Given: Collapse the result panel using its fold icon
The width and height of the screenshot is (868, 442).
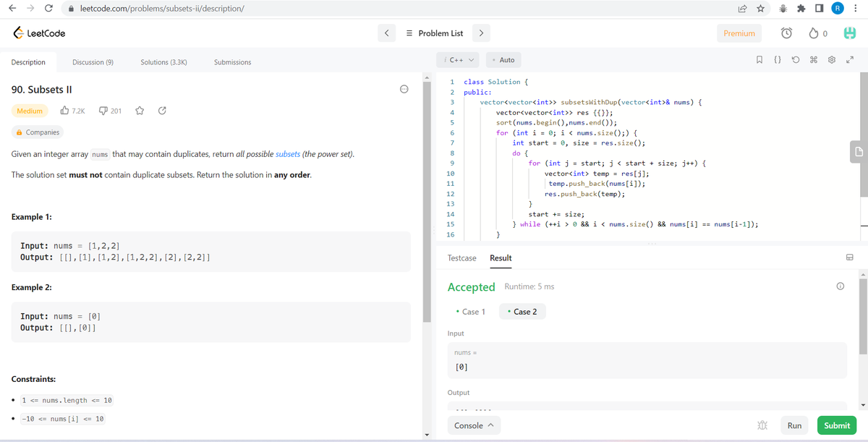Looking at the screenshot, I should (850, 258).
